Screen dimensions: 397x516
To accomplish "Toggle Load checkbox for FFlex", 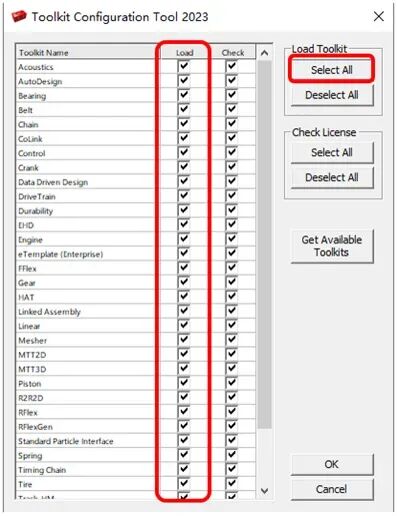I will tap(184, 268).
